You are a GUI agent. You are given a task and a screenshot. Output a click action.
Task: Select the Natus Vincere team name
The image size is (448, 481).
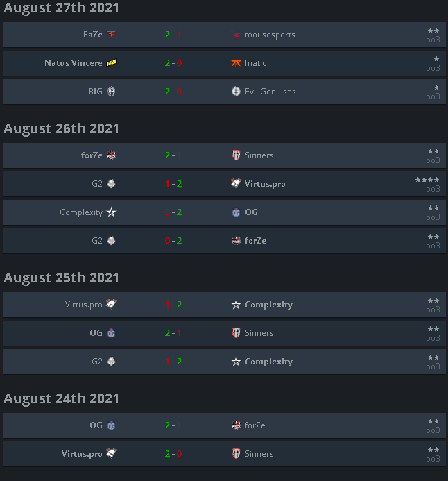(74, 63)
